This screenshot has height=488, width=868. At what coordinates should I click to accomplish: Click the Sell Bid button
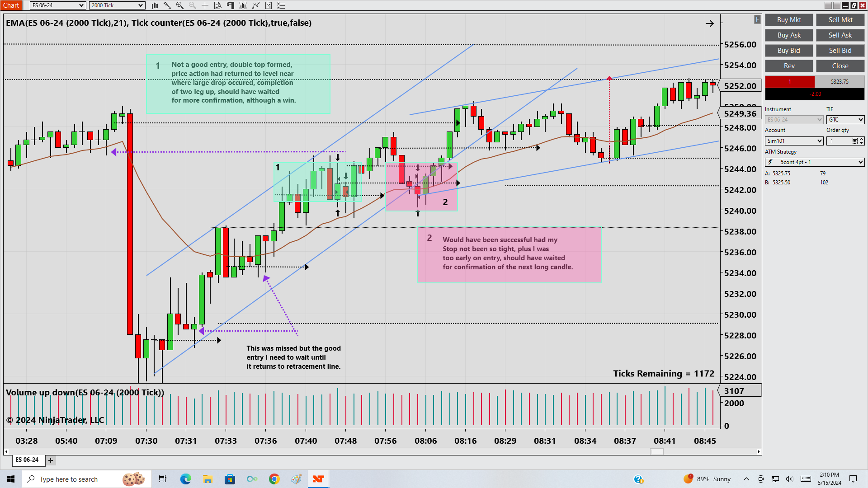(x=840, y=51)
